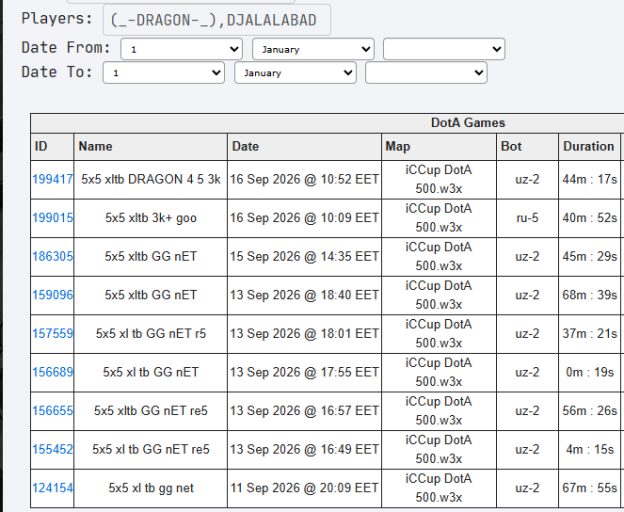Open the Date From month dropdown
Image resolution: width=624 pixels, height=512 pixels.
click(x=313, y=49)
